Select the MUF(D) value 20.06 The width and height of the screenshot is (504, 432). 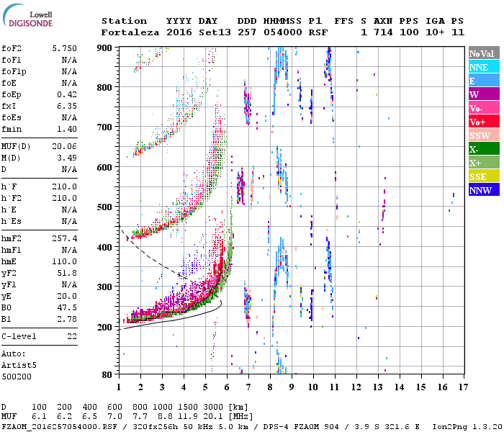[x=65, y=147]
